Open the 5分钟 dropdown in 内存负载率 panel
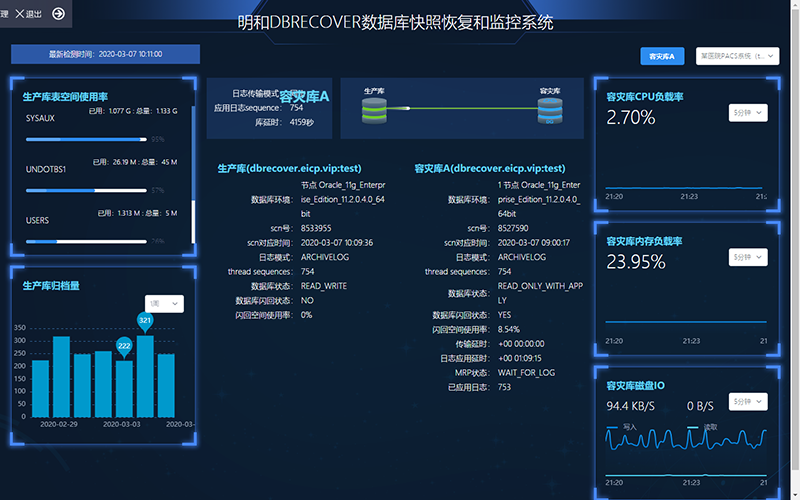Viewport: 800px width, 500px height. point(748,257)
